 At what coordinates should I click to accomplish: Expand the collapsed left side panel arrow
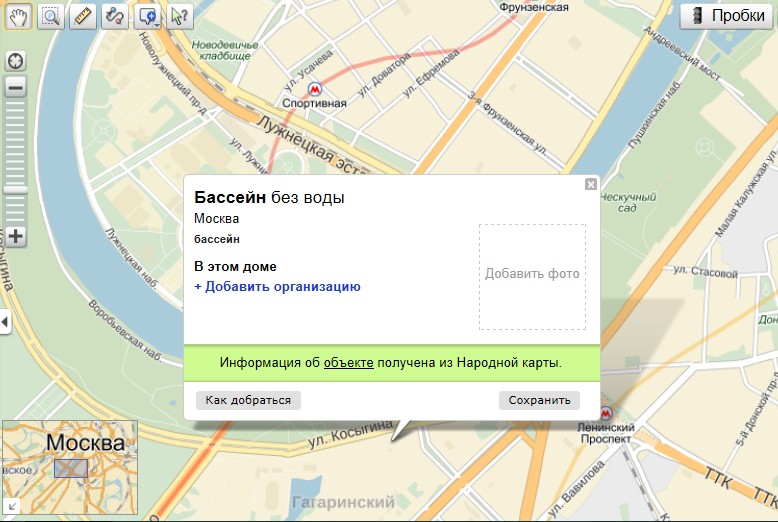click(x=5, y=322)
